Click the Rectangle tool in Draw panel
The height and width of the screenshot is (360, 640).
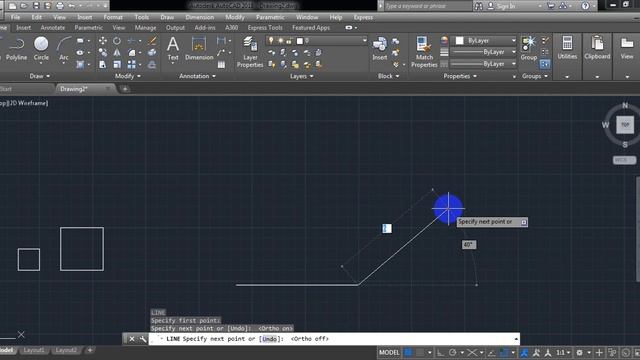tap(80, 40)
